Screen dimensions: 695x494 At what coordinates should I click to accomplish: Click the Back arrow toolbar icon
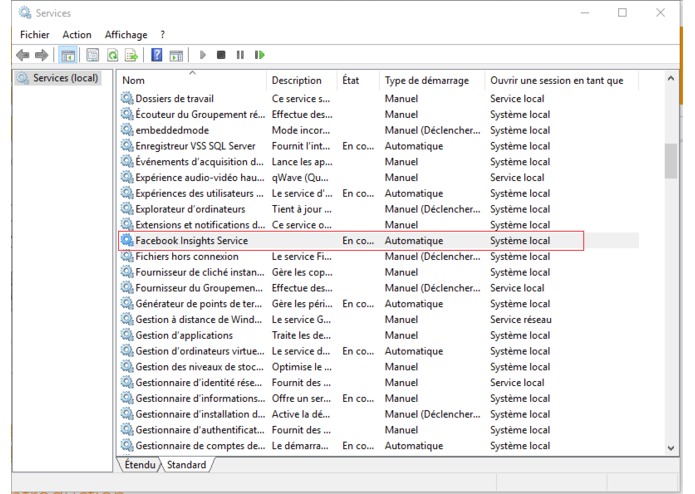(x=22, y=55)
